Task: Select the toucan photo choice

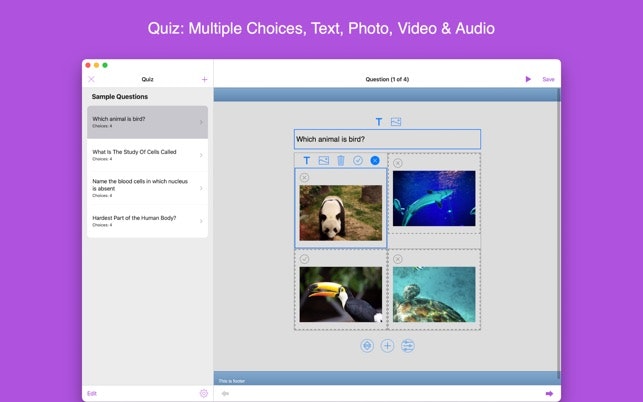Action: tap(340, 295)
